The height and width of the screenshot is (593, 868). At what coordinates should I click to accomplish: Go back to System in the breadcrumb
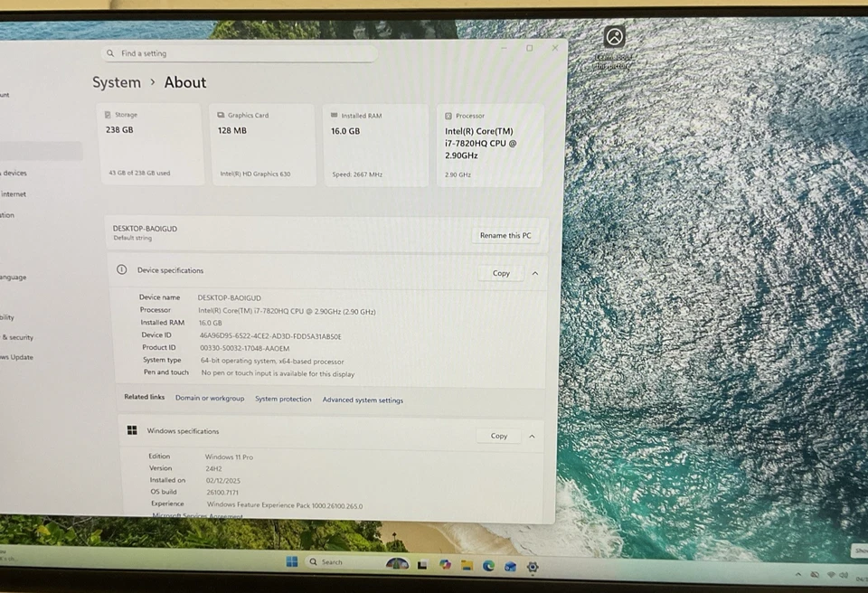tap(117, 82)
